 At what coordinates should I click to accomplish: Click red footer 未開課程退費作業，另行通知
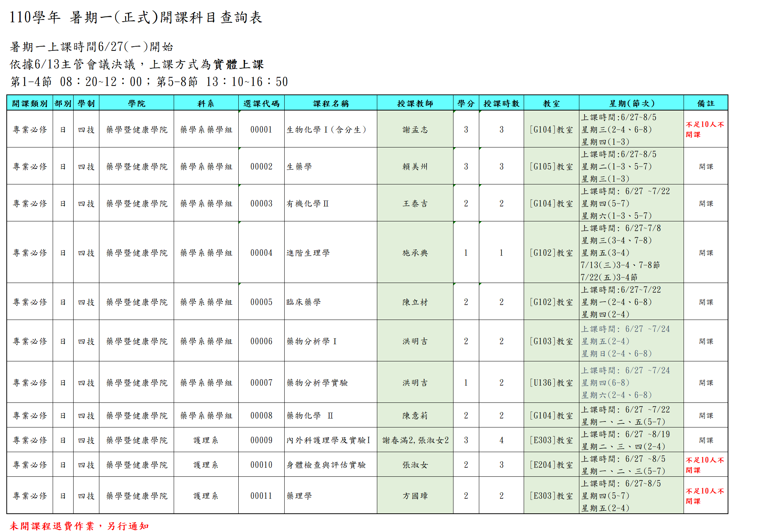pos(79,526)
